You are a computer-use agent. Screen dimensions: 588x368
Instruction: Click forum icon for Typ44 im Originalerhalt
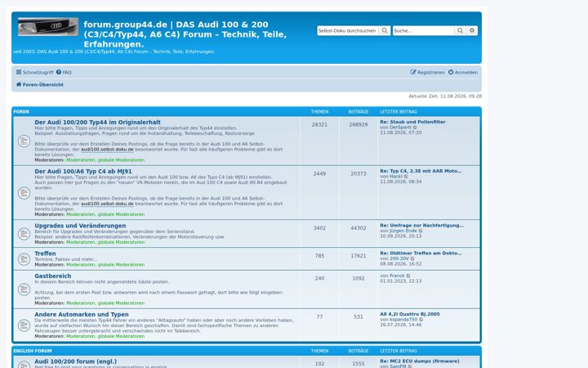(x=24, y=141)
